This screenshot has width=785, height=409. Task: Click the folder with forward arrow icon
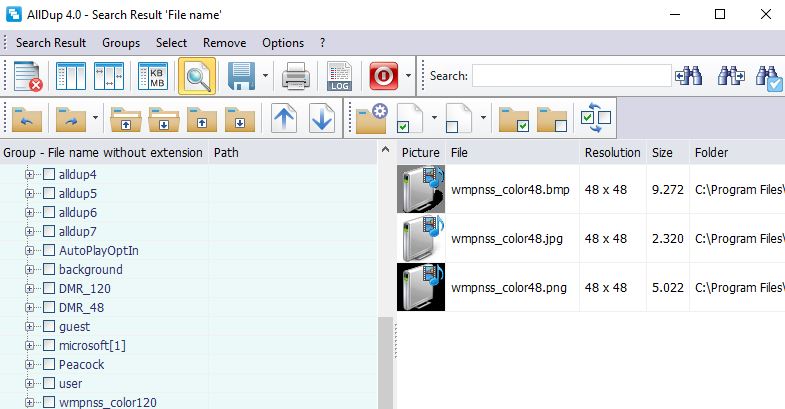71,118
